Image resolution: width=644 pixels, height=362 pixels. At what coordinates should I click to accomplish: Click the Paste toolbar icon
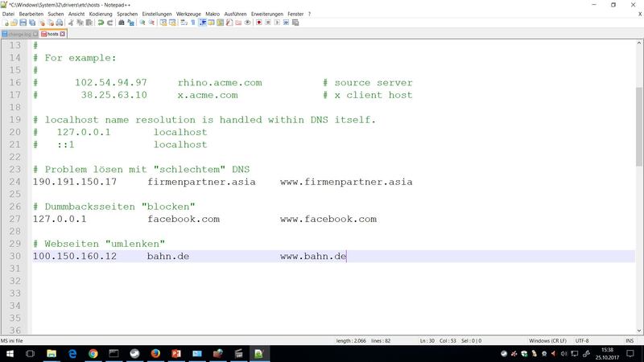click(89, 23)
